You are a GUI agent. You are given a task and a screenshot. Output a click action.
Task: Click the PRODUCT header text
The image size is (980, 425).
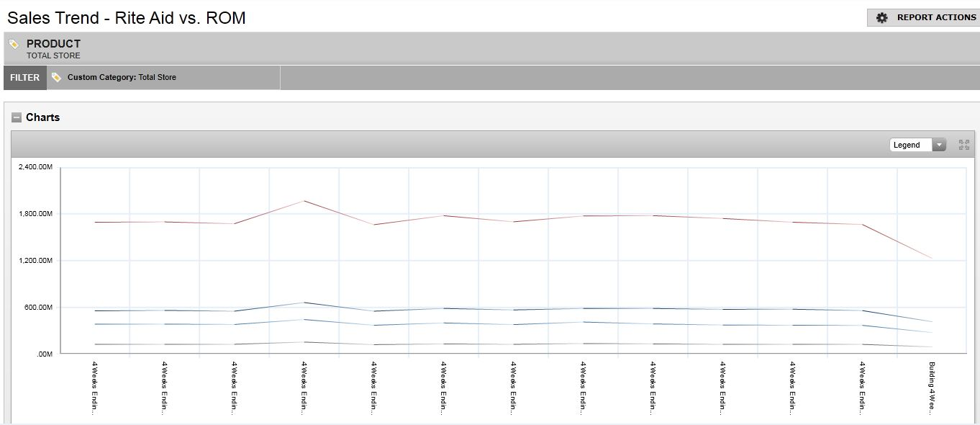[x=53, y=44]
